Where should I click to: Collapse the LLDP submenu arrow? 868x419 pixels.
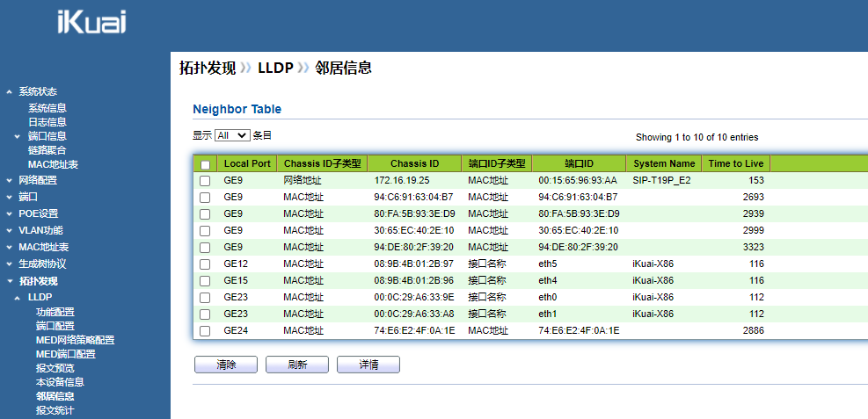(x=18, y=298)
